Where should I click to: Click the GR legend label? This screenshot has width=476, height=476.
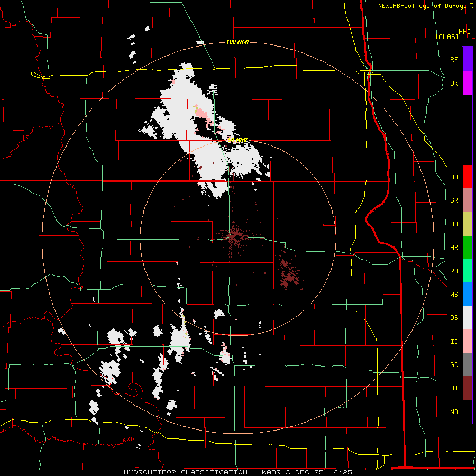coord(454,200)
